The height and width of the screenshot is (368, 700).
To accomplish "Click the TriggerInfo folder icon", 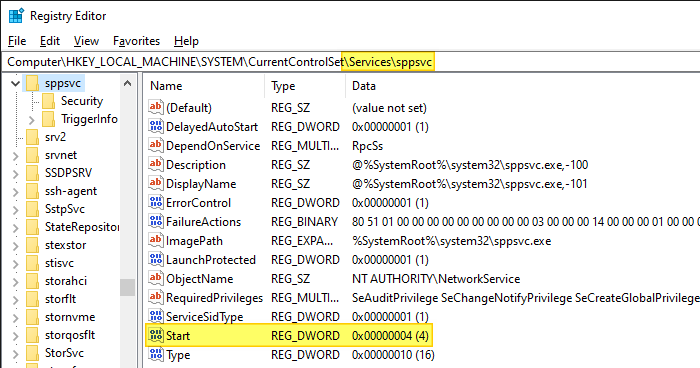I will tap(48, 119).
